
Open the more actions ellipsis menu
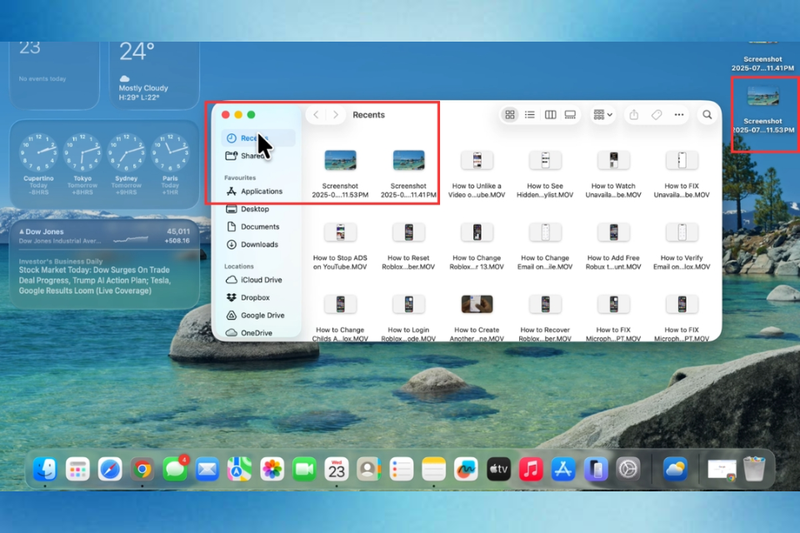679,115
